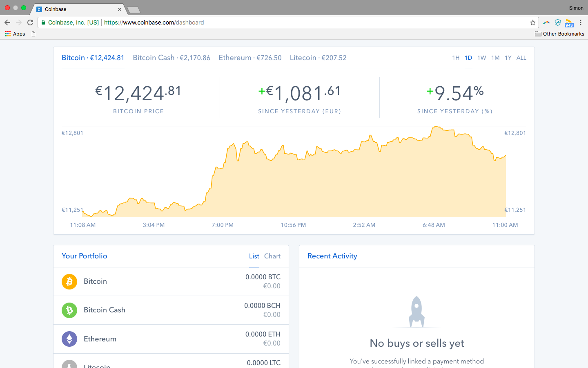Switch to the Bitcoin Cash price tab
This screenshot has height=368, width=588.
[171, 58]
